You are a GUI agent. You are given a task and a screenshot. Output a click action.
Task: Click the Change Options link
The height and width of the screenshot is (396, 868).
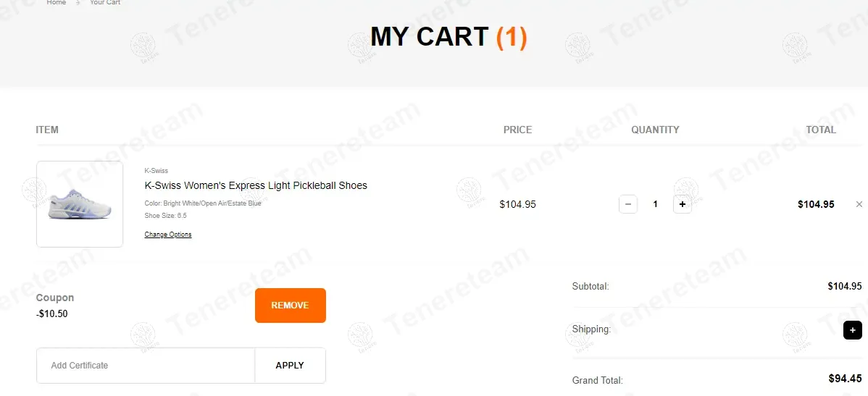click(168, 235)
